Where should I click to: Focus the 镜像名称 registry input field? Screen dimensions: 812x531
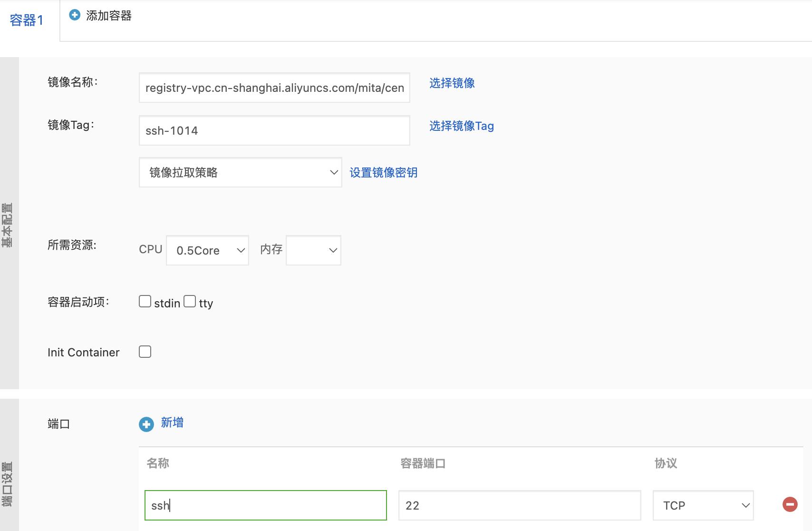tap(274, 88)
